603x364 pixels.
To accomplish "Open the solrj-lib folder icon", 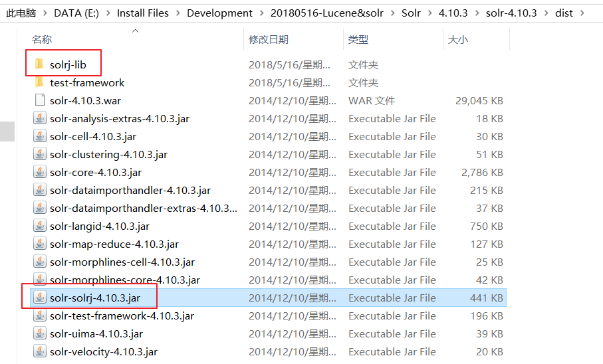I will (x=39, y=64).
